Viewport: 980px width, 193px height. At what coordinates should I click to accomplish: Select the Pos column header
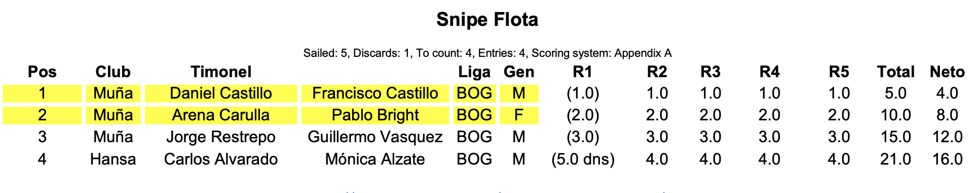(x=42, y=72)
